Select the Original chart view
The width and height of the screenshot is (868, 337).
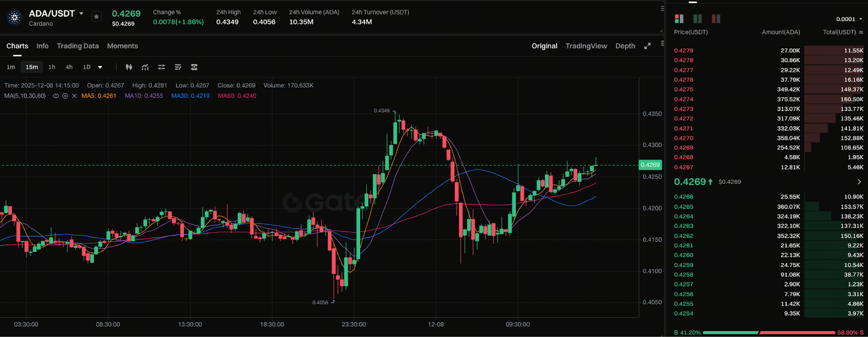(x=544, y=46)
